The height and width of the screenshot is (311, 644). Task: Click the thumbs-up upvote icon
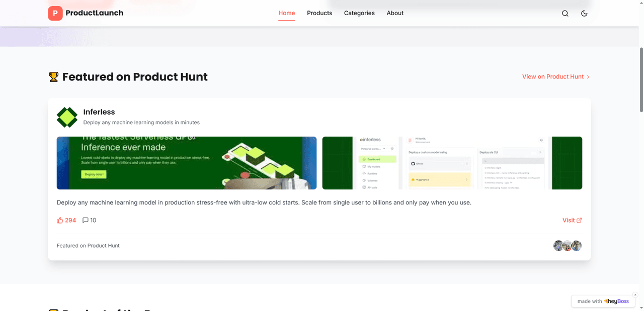point(60,220)
